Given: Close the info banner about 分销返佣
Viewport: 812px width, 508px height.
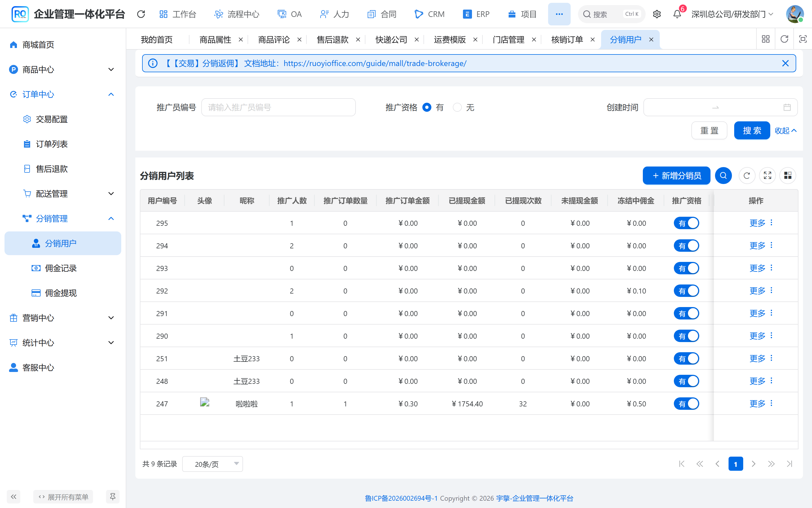Looking at the screenshot, I should click(785, 63).
